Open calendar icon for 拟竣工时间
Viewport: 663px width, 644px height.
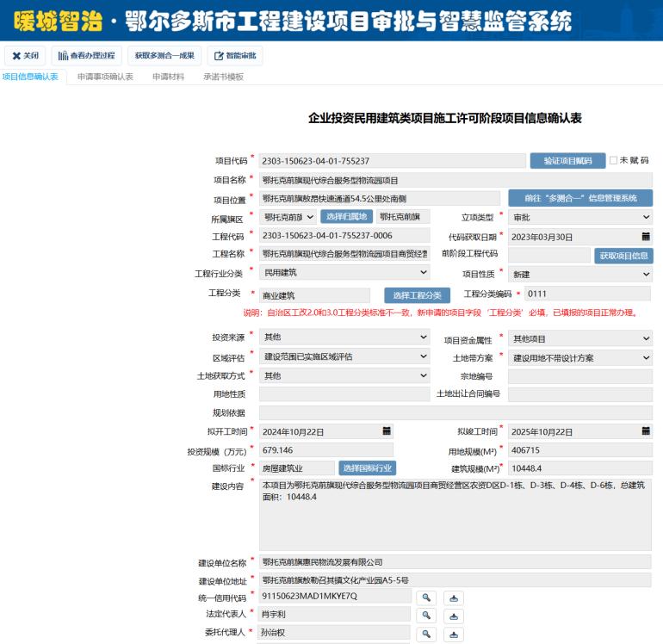[x=645, y=431]
